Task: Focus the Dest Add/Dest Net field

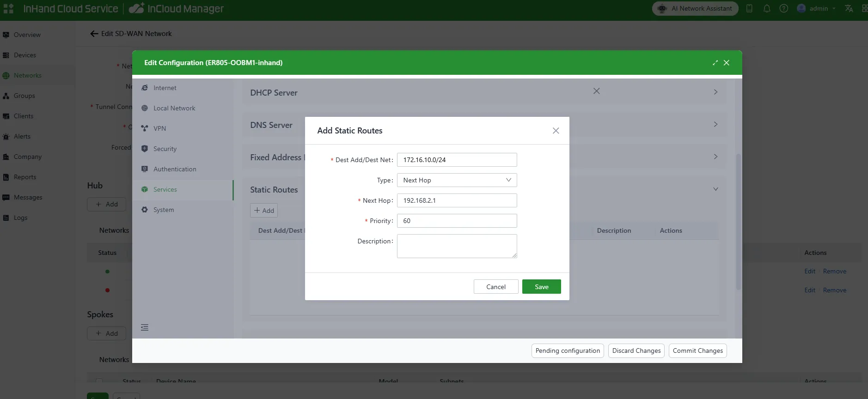Action: (x=457, y=160)
